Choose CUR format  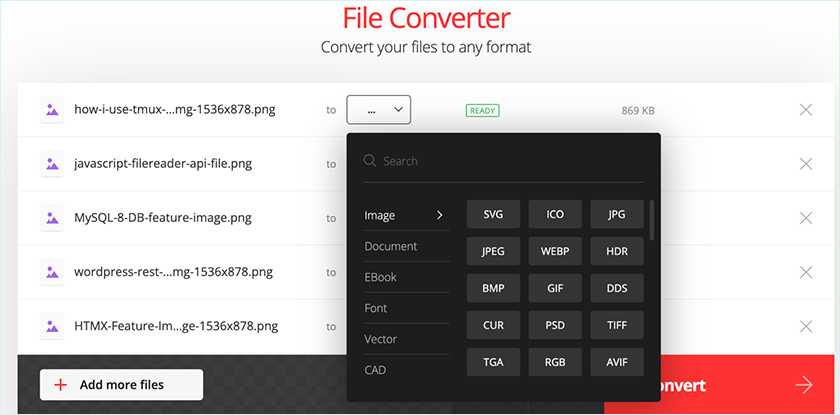pyautogui.click(x=493, y=325)
